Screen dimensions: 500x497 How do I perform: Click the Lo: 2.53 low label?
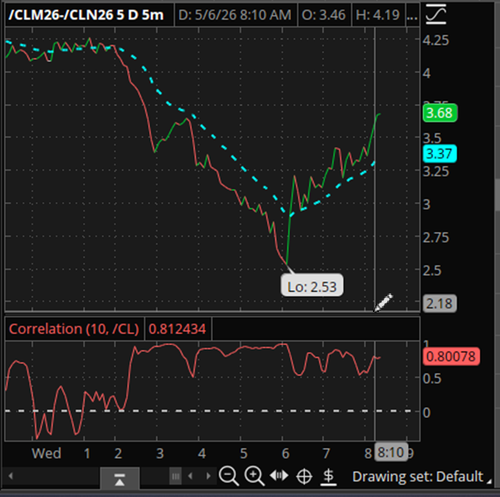(x=312, y=285)
